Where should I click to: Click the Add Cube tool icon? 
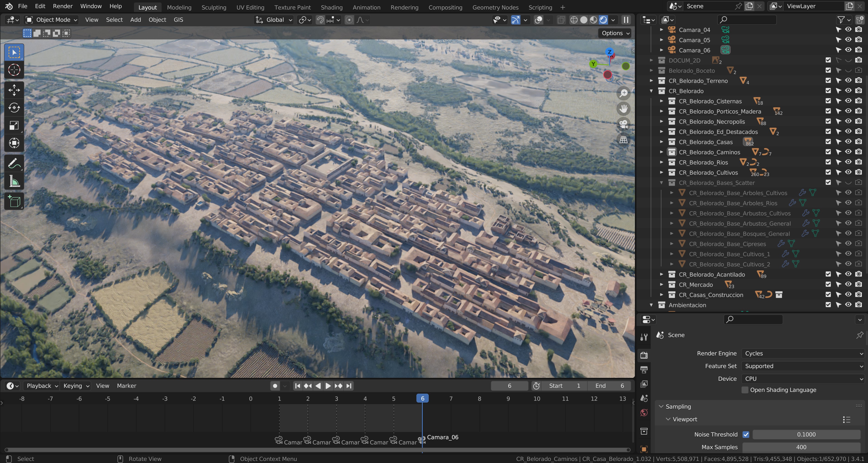pos(14,201)
